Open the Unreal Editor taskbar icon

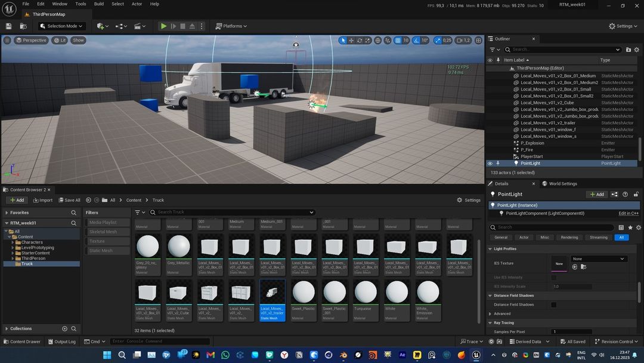476,355
